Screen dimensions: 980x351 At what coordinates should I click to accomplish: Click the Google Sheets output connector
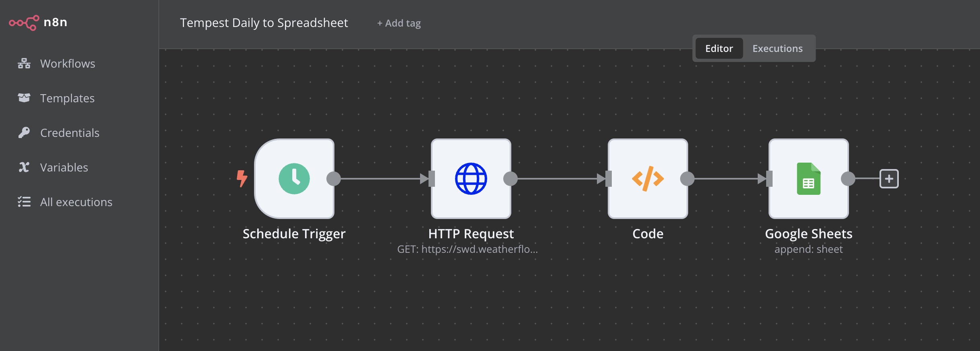coord(848,179)
